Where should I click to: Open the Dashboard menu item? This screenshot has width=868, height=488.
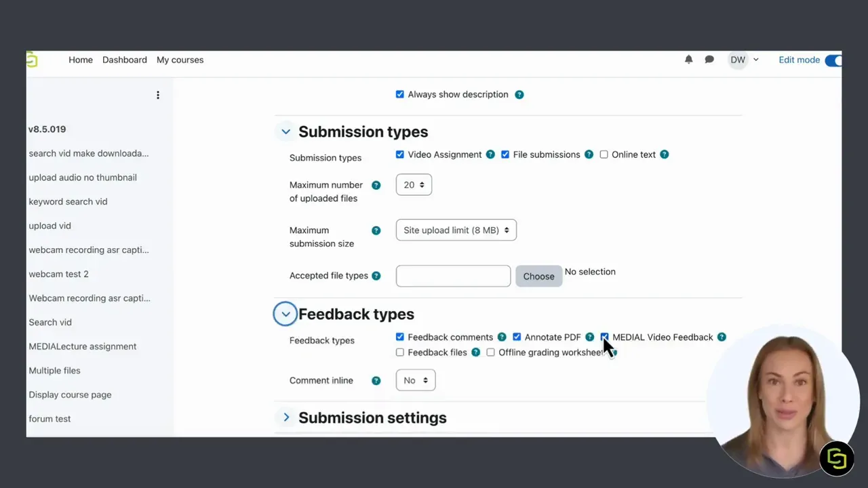coord(125,60)
